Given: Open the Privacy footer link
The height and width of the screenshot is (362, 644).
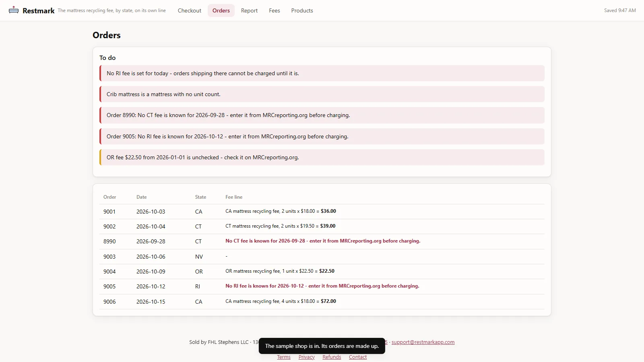Looking at the screenshot, I should [307, 357].
